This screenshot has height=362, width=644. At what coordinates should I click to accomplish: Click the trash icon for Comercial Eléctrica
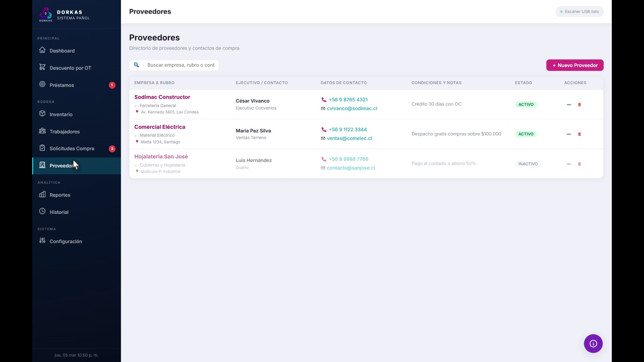pos(579,134)
